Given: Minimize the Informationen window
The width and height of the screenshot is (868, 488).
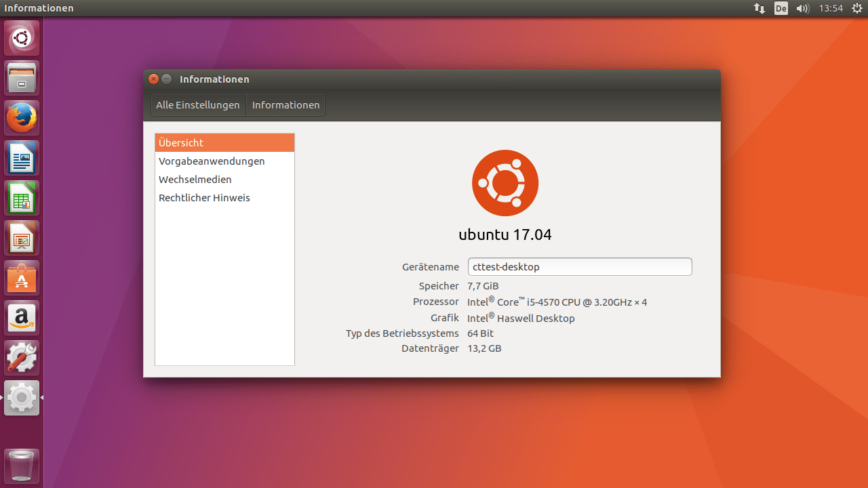Looking at the screenshot, I should pos(166,79).
